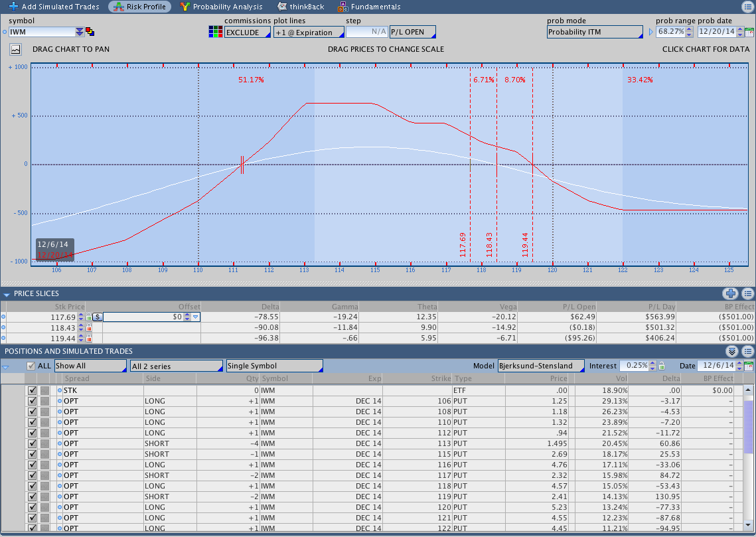This screenshot has height=537, width=756.
Task: Click the prob date 12/20/14 stepper arrows
Action: [x=740, y=32]
